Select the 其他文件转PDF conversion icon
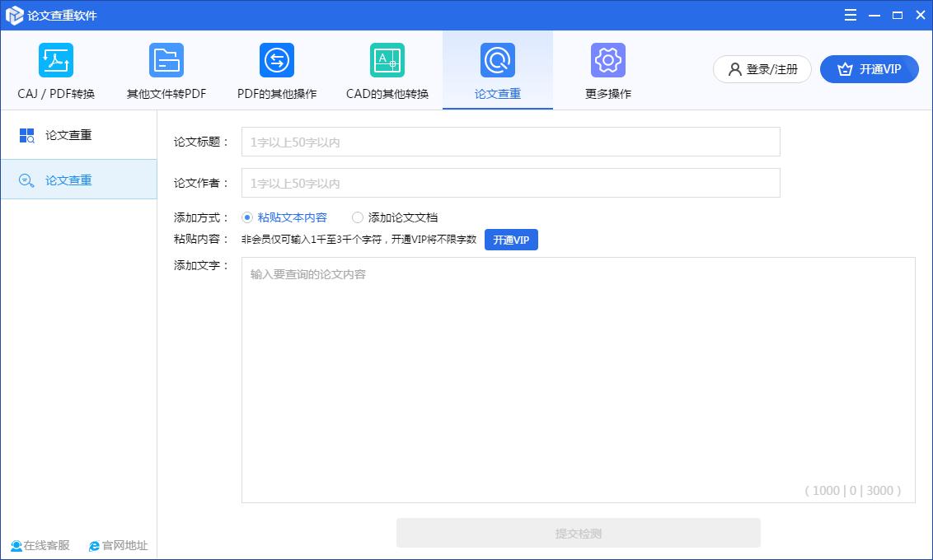This screenshot has width=933, height=560. click(x=166, y=70)
